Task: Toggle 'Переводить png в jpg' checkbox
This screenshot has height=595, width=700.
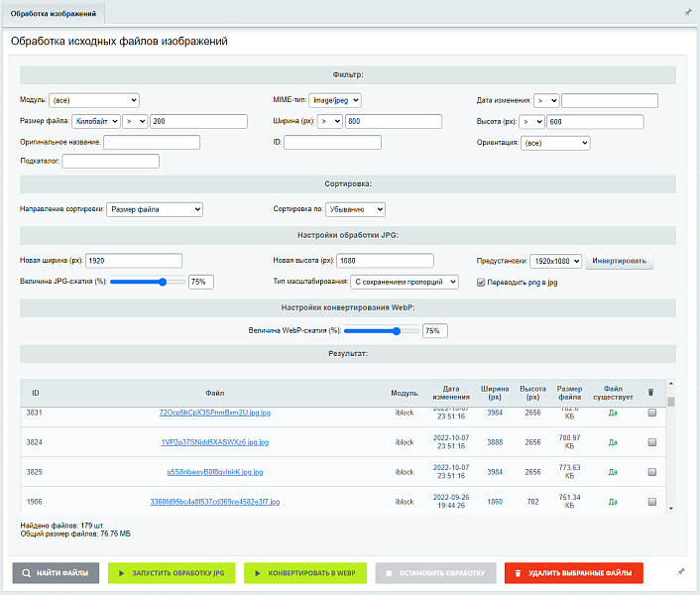Action: pyautogui.click(x=482, y=282)
